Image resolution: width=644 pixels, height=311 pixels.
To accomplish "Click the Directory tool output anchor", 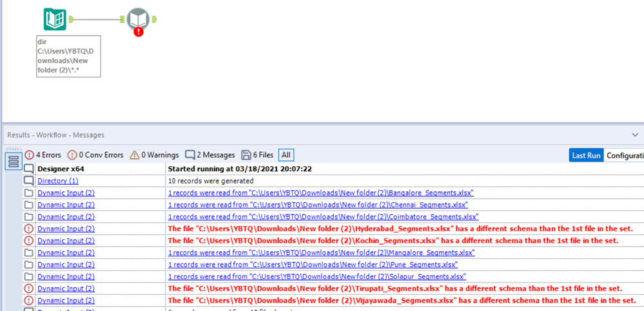I will click(71, 19).
